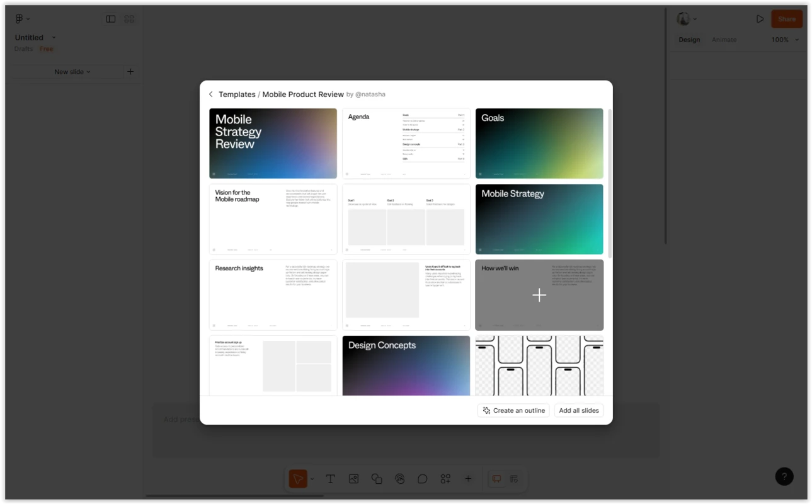
Task: Open the Comment tool in toolbar
Action: pyautogui.click(x=423, y=479)
